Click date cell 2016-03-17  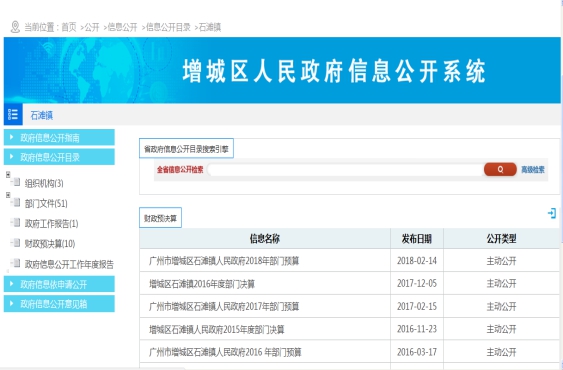pos(417,352)
